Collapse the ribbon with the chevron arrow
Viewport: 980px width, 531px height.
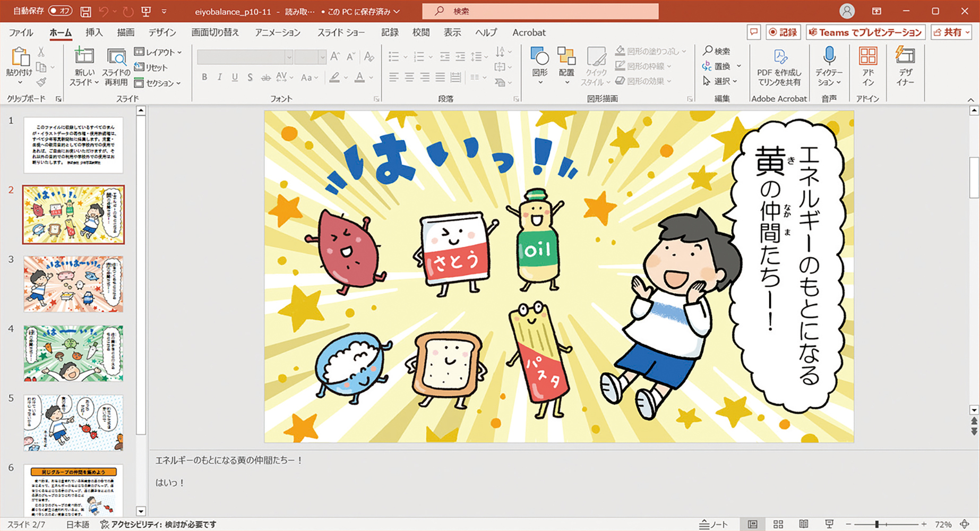pos(970,99)
